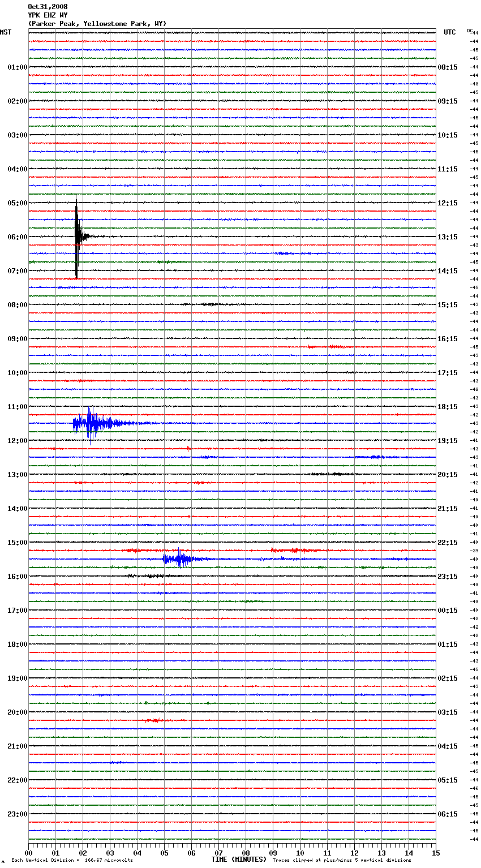Click the date header Oct31,2008

[x=48, y=7]
